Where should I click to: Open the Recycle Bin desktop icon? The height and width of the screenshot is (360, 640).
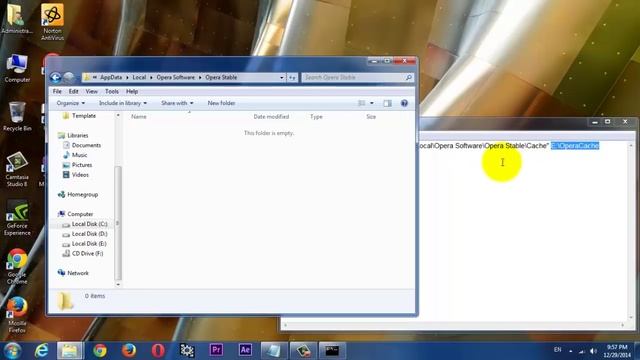tap(17, 117)
